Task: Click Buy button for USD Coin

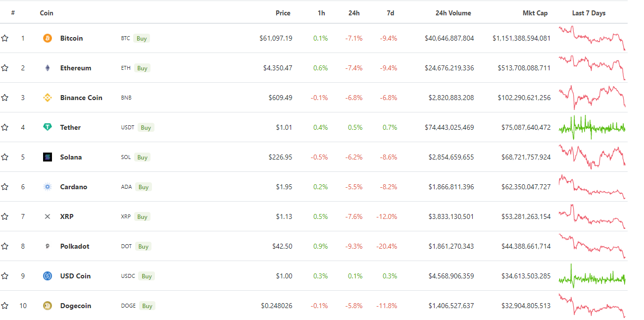Action: coord(147,276)
